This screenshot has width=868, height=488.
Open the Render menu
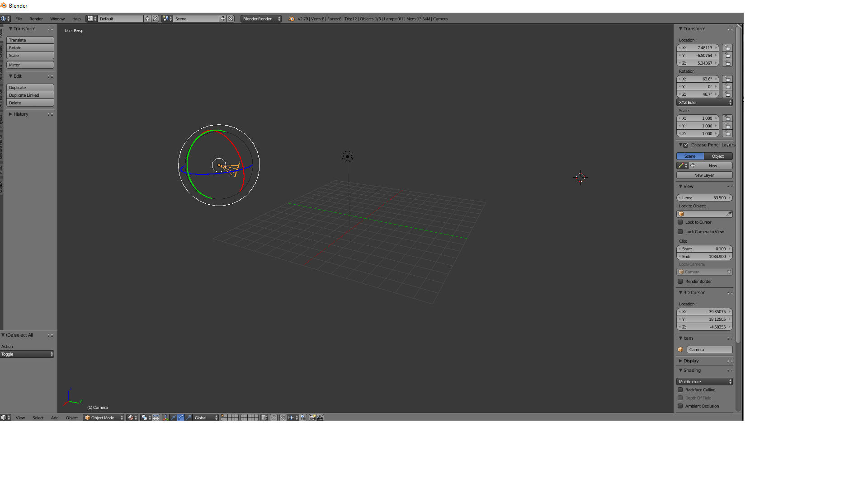click(36, 19)
